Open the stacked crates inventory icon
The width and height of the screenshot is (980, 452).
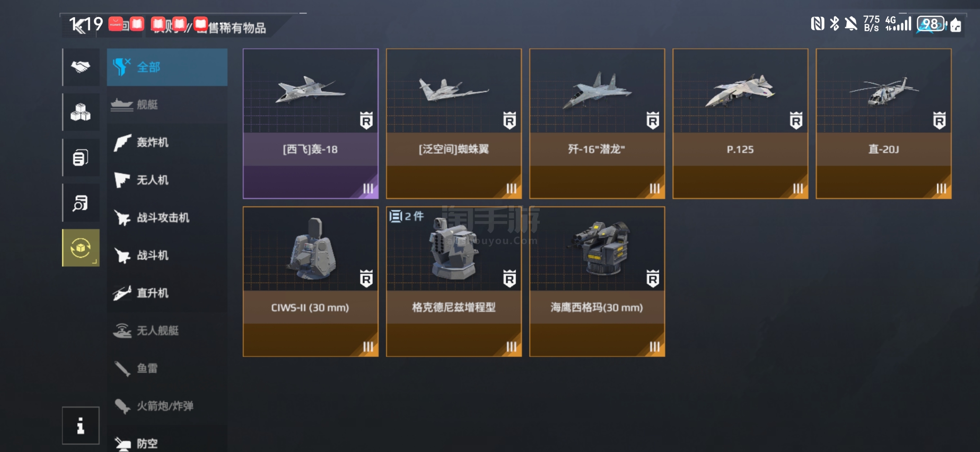(x=81, y=112)
